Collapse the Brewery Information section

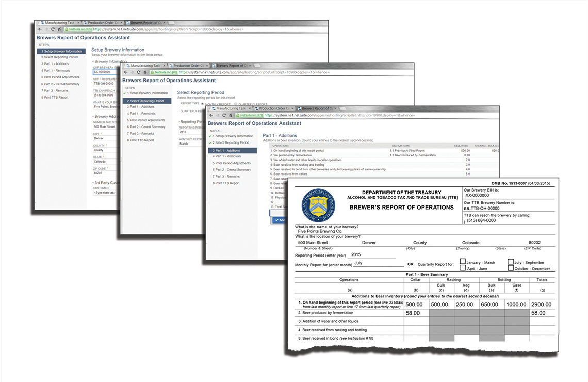tap(93, 61)
